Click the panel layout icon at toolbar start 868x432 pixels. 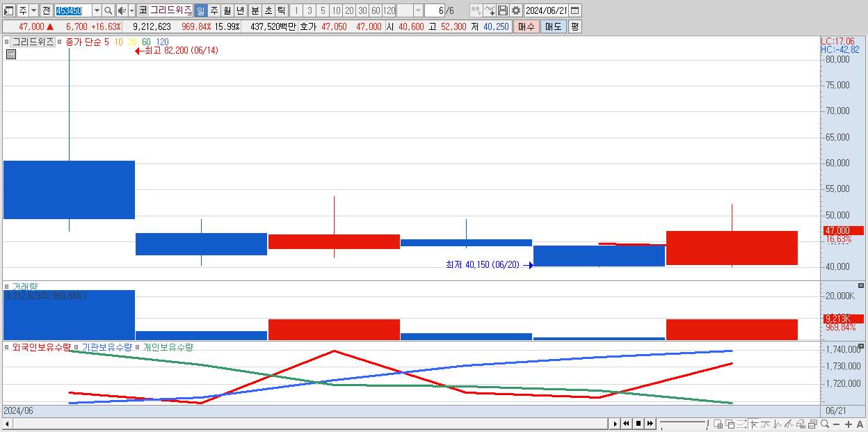(x=9, y=10)
